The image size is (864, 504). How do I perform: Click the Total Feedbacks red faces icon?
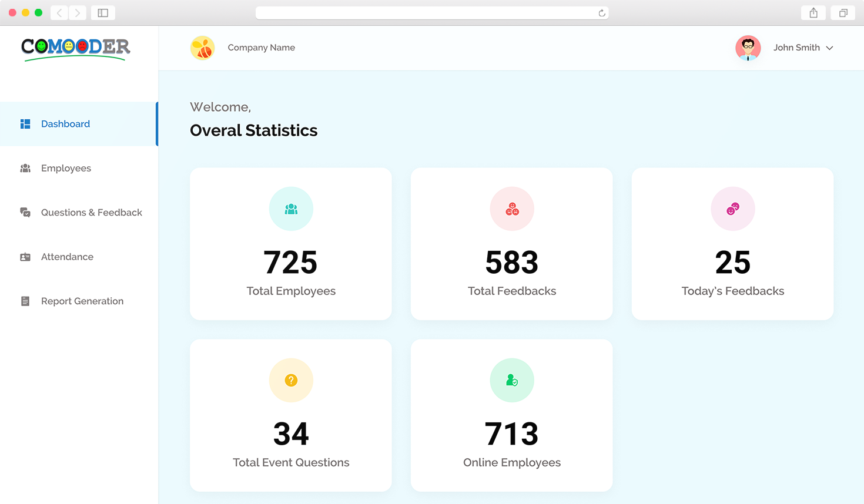tap(512, 209)
